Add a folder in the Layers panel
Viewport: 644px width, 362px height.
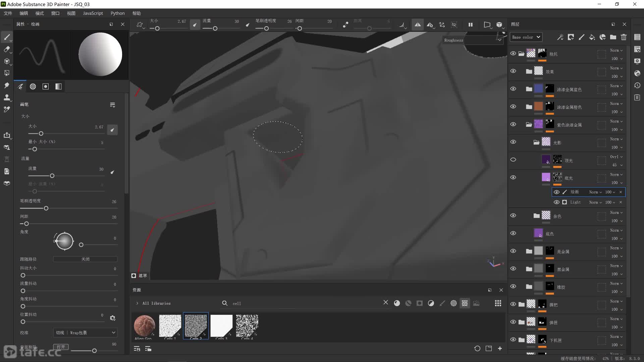coord(613,37)
